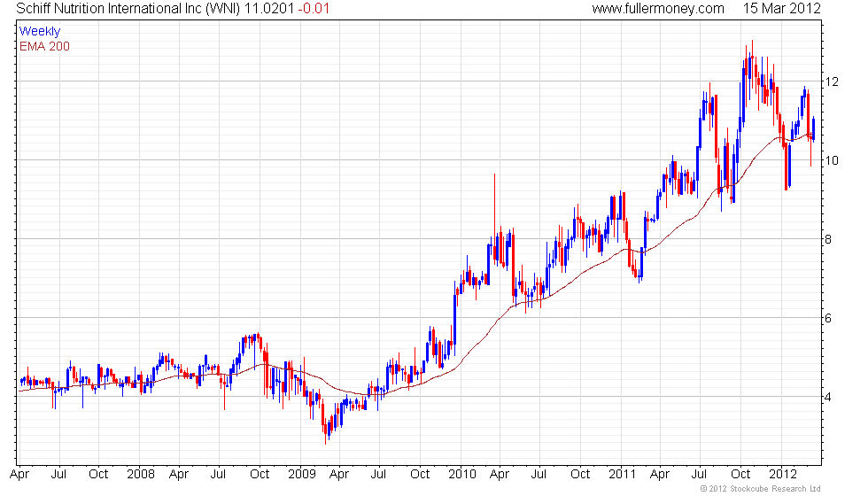Click the www.fullermoney.com text
The width and height of the screenshot is (868, 496).
pos(657,9)
